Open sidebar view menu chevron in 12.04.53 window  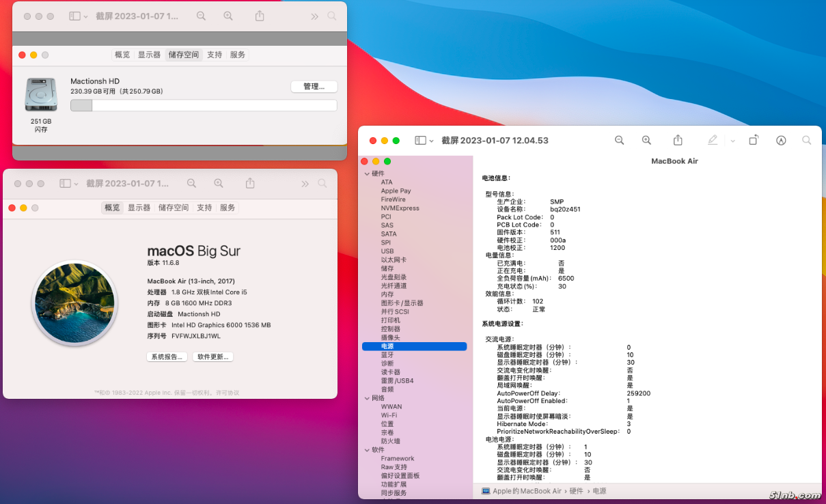(432, 141)
